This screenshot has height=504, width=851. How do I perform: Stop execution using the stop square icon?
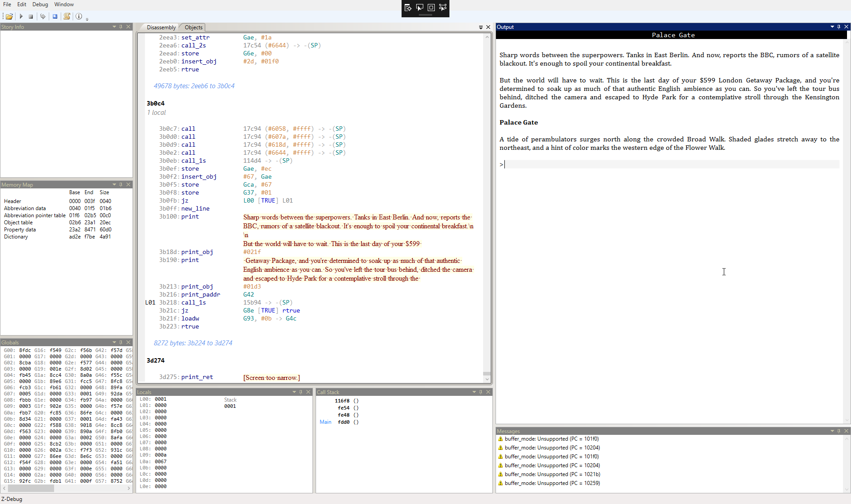pyautogui.click(x=31, y=16)
